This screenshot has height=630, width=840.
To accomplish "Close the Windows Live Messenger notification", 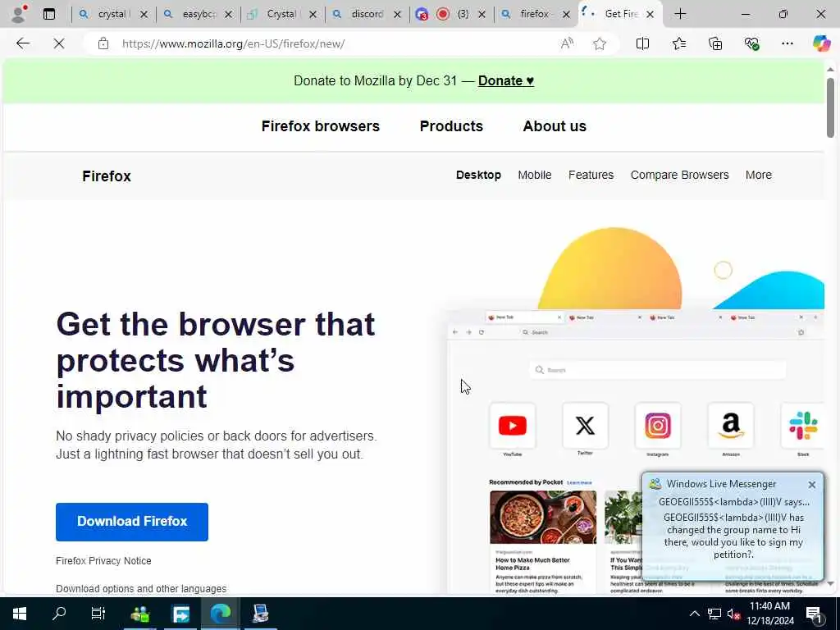I will (x=811, y=485).
